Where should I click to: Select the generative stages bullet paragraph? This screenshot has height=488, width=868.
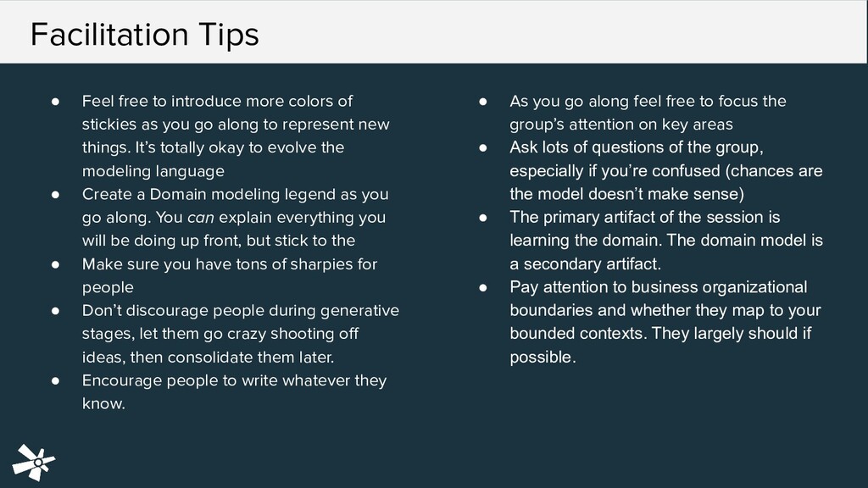pos(240,334)
